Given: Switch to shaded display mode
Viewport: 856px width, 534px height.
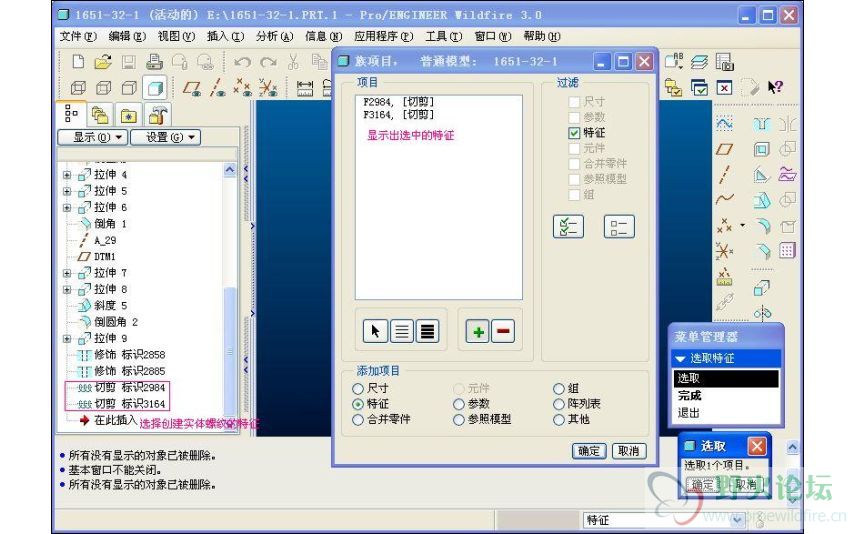Looking at the screenshot, I should [155, 87].
